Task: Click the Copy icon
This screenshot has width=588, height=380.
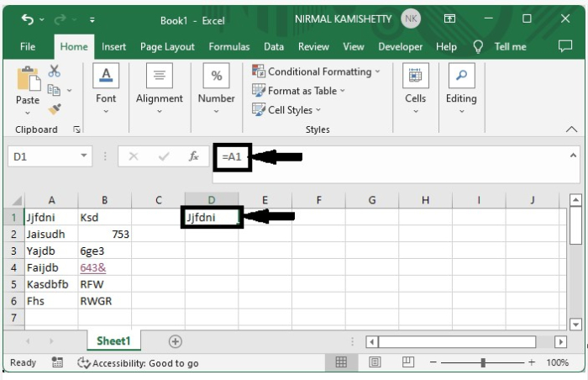Action: [54, 90]
